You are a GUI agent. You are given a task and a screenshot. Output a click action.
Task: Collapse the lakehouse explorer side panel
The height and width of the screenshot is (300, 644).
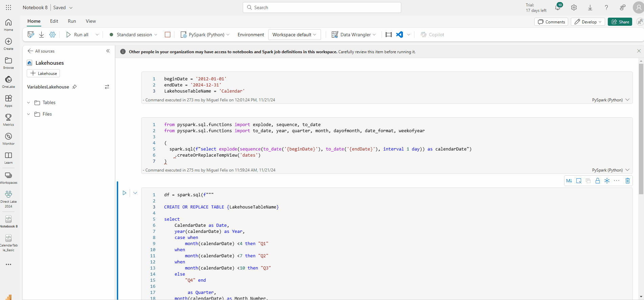pos(108,51)
